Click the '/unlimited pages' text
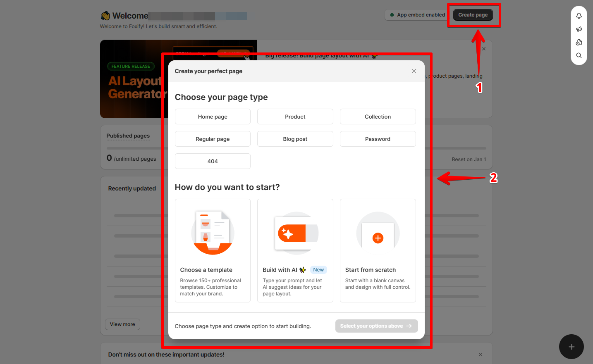Screen dimensions: 593x364 [135, 159]
